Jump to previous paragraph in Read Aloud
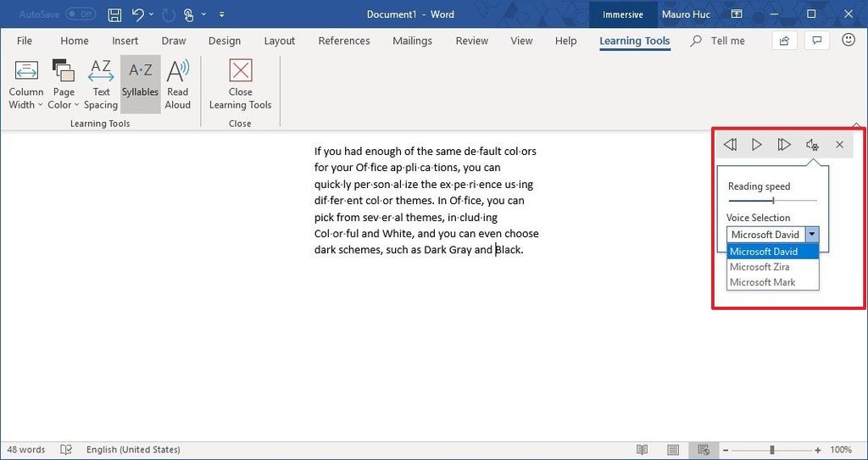The width and height of the screenshot is (868, 460). pos(730,145)
